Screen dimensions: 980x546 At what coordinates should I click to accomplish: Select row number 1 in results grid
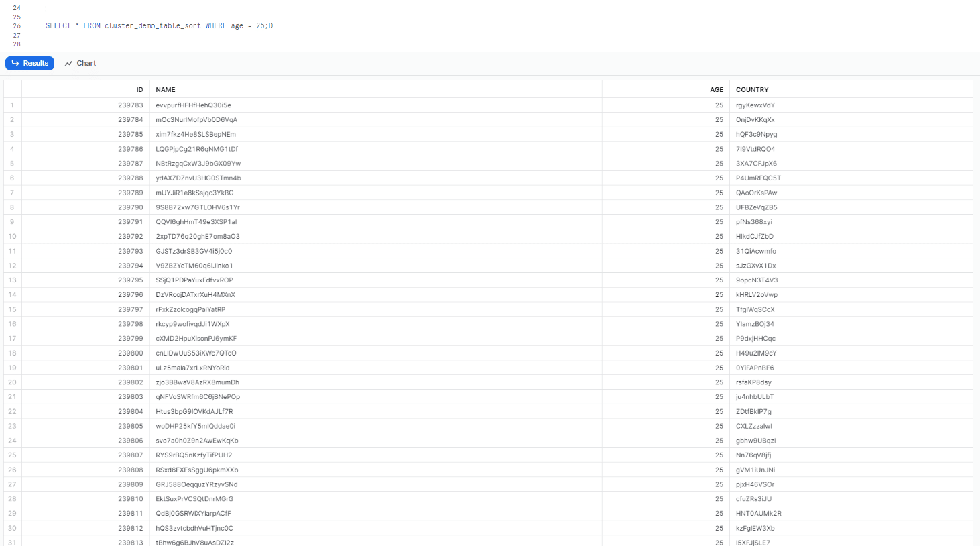(x=12, y=105)
